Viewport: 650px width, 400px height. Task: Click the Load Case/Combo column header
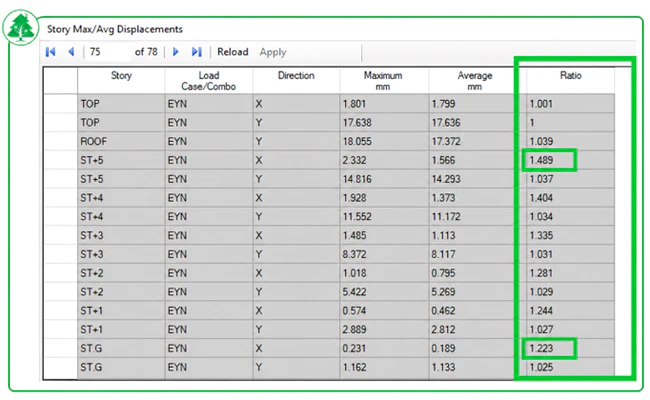point(209,80)
